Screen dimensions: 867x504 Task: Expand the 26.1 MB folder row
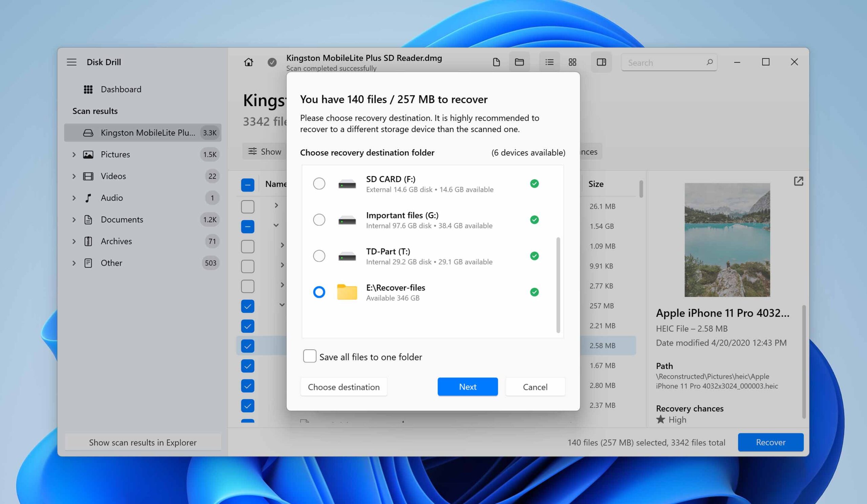(x=276, y=205)
